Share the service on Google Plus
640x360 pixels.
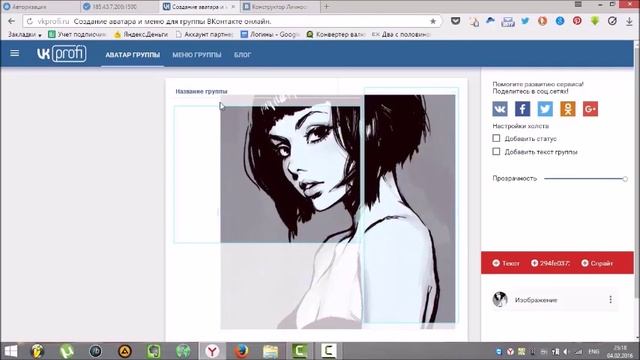pyautogui.click(x=590, y=109)
